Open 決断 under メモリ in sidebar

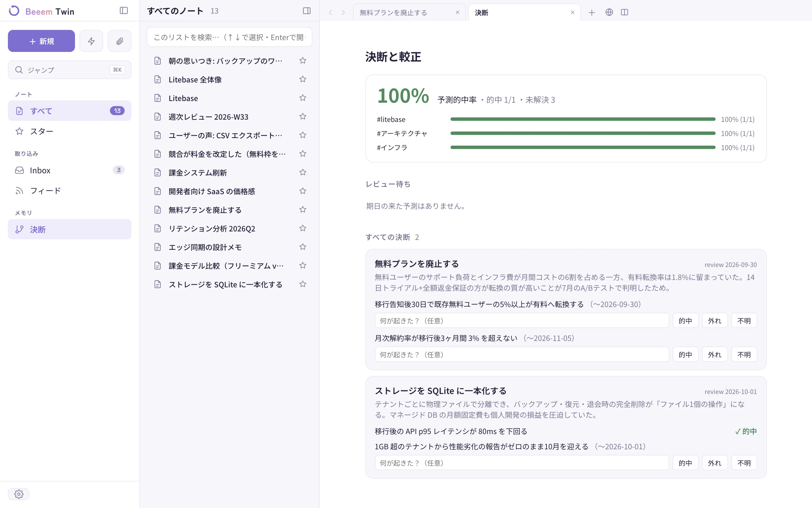pyautogui.click(x=69, y=229)
